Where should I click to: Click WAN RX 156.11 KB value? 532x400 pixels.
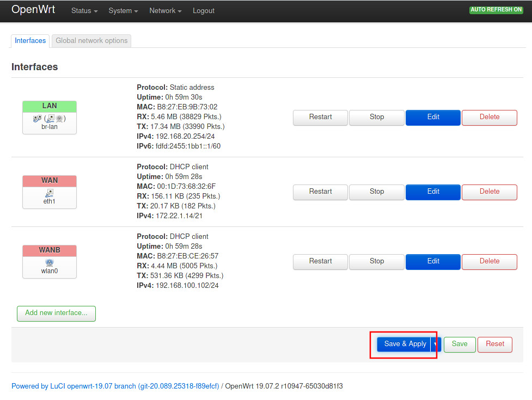tap(186, 196)
